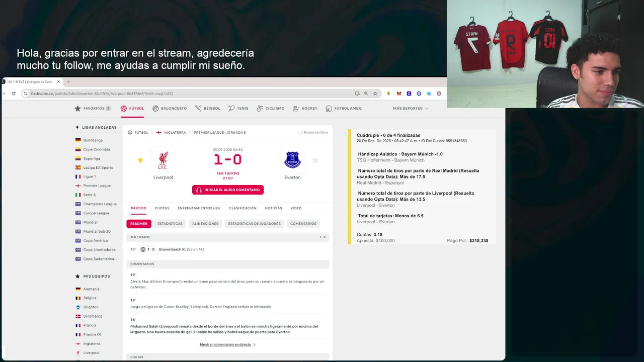Select the Fútbol sport tab
644x362 pixels.
coord(132,108)
